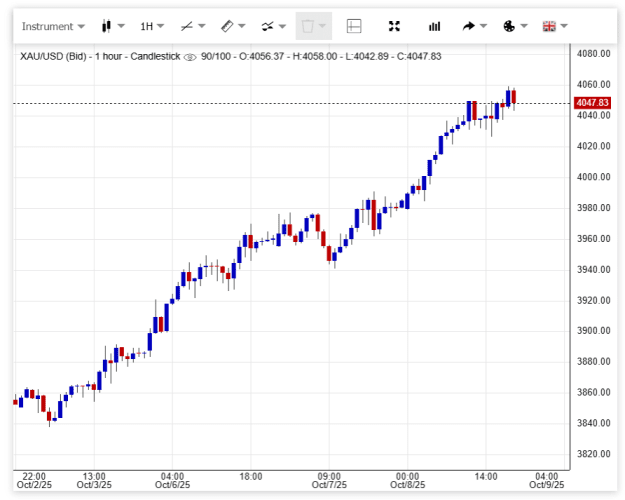625x500 pixels.
Task: Open the color palette theme icon
Action: point(509,26)
